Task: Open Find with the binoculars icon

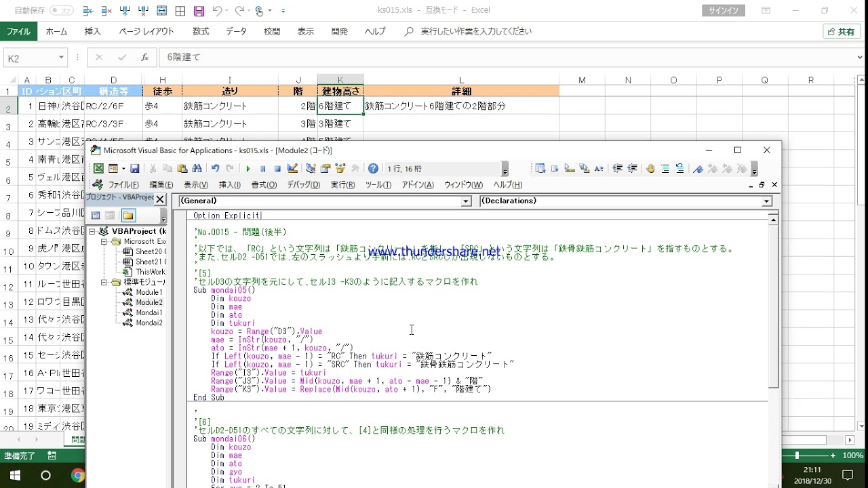Action: 197,169
